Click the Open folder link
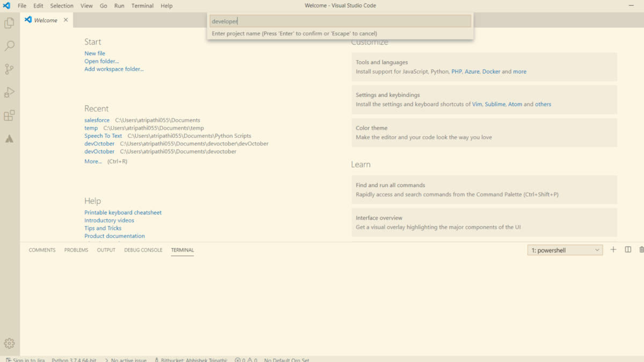The height and width of the screenshot is (362, 644). point(101,61)
